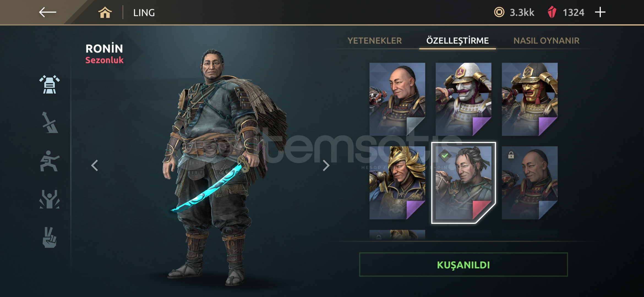644x297 pixels.
Task: Open the fighting stance pose icon
Action: pyautogui.click(x=50, y=161)
